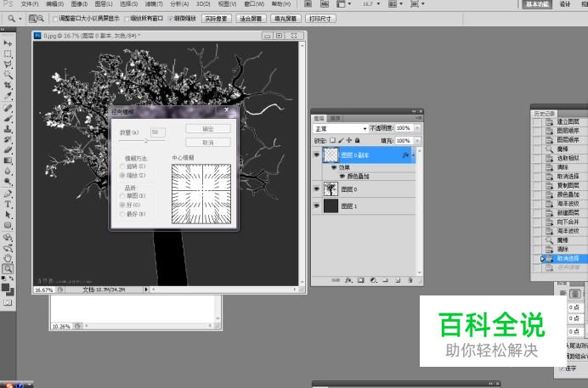Open zoom tool preset picker arrow
Image resolution: width=588 pixels, height=388 pixels.
tap(20, 19)
